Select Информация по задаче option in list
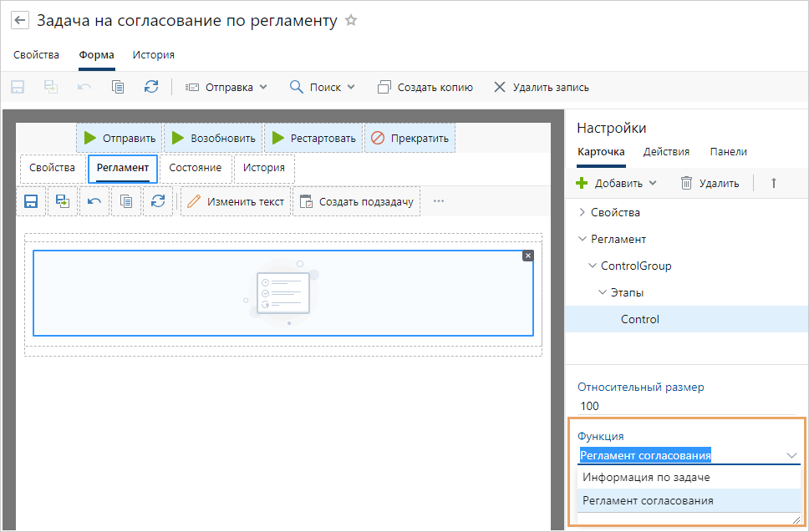The width and height of the screenshot is (809, 532). pos(646,478)
